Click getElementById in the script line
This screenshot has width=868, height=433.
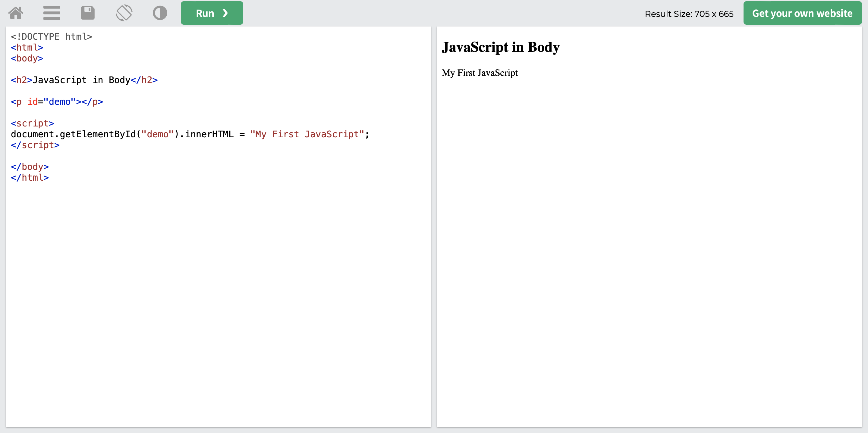98,134
